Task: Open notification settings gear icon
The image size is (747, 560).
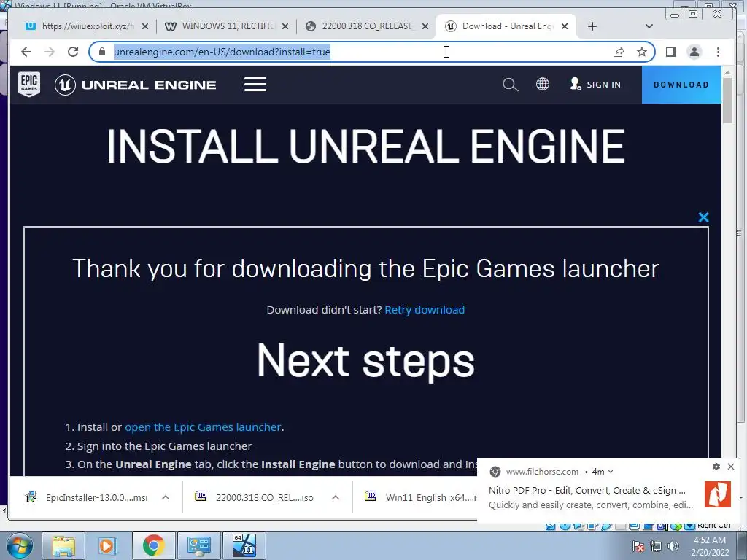Action: 716,467
